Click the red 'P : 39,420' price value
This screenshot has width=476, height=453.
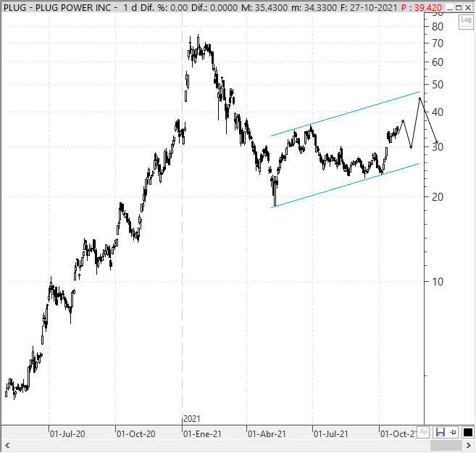tap(421, 7)
